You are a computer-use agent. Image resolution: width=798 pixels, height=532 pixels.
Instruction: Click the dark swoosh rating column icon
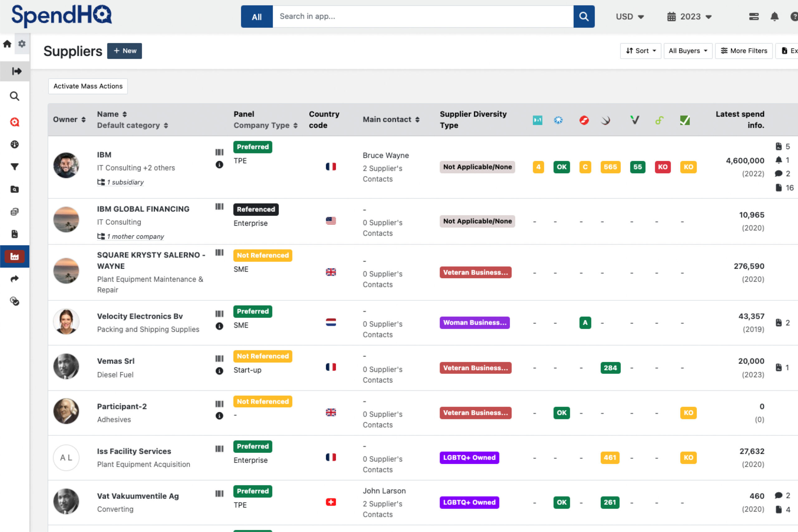tap(606, 120)
